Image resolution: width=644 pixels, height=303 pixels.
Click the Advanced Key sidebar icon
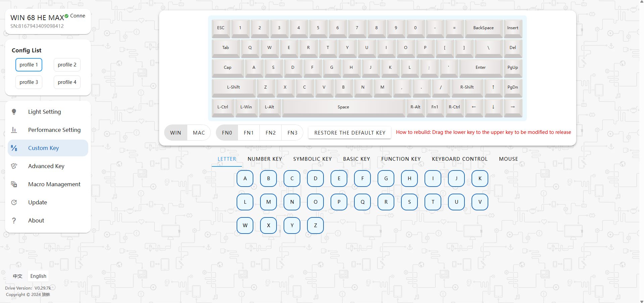pyautogui.click(x=14, y=166)
